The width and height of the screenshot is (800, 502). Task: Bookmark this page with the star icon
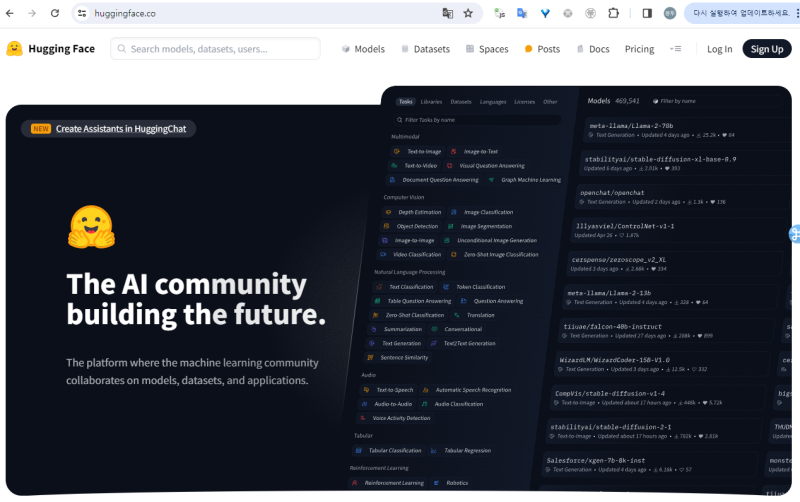click(x=468, y=14)
